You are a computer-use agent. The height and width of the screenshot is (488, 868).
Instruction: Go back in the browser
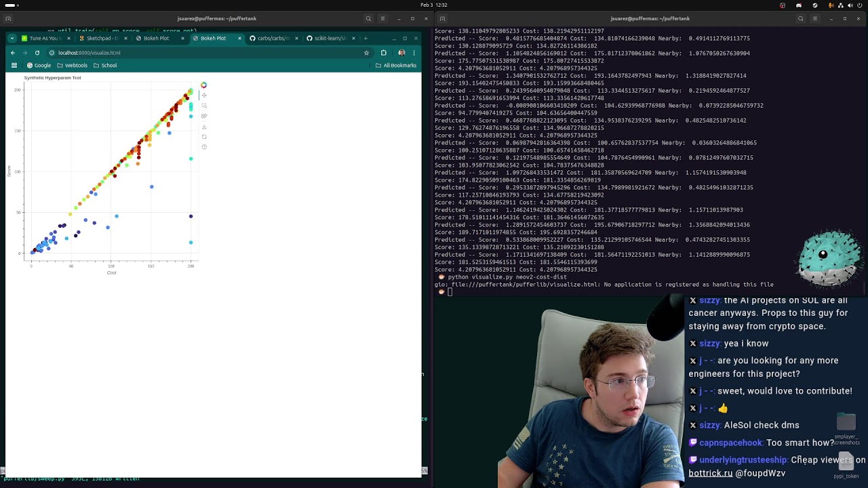point(13,53)
